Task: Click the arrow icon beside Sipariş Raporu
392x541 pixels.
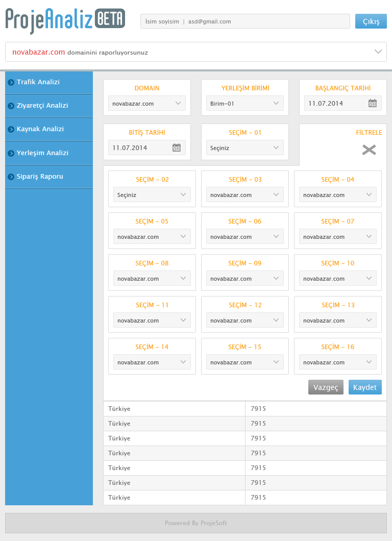Action: coord(11,177)
